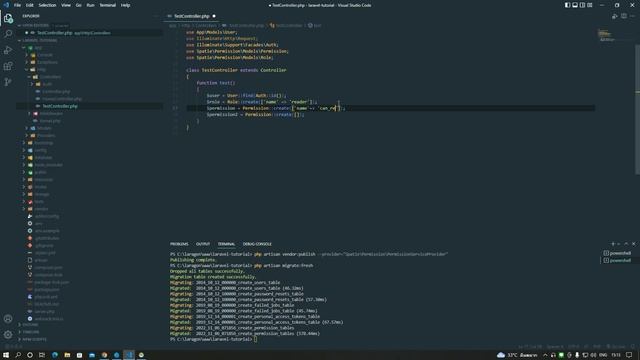
Task: Switch to the DEBUG CONSOLE panel tab
Action: tap(257, 244)
